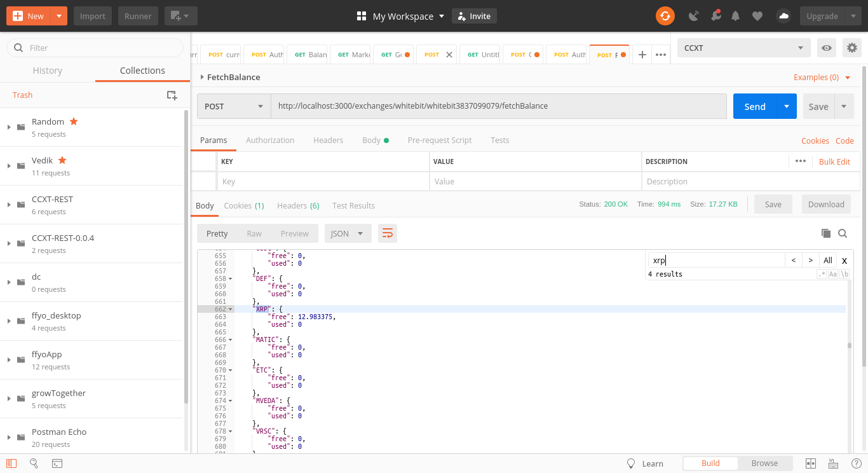Click the Bulk Edit link
Viewport: 868px width, 473px height.
tap(834, 161)
